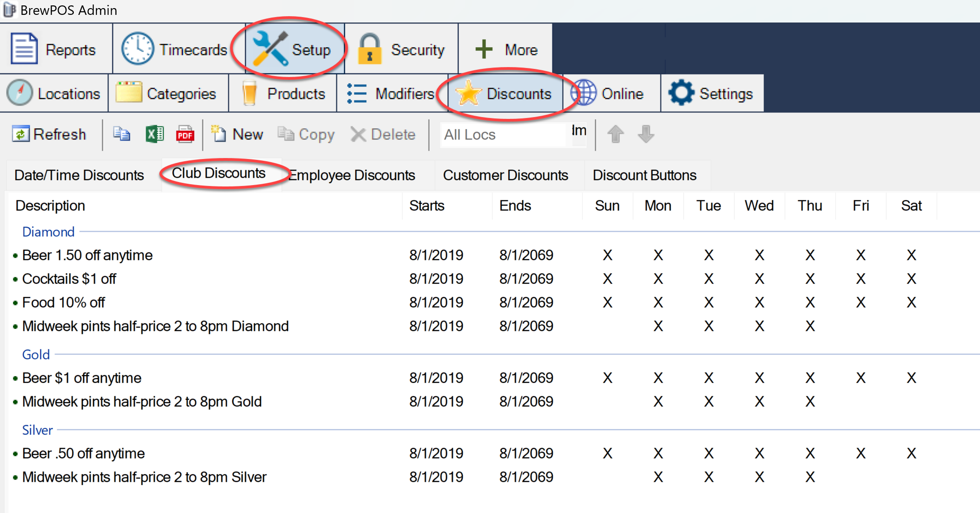Export the list to PDF
Screen dimensions: 980x513
click(185, 134)
